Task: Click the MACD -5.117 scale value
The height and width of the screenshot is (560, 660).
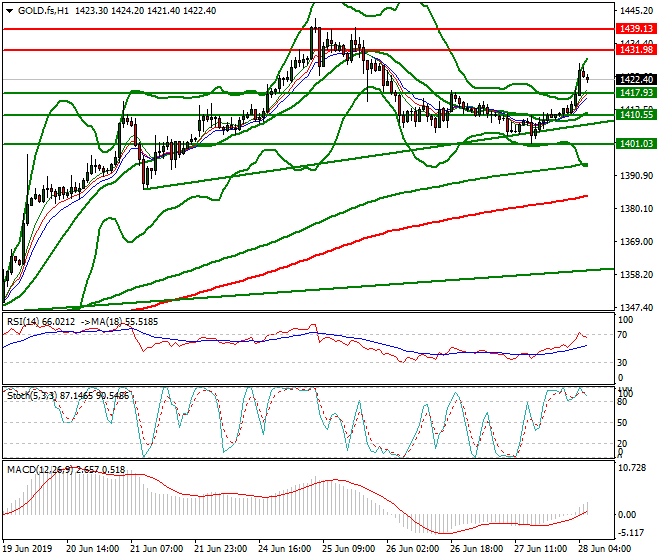Action: [x=630, y=533]
